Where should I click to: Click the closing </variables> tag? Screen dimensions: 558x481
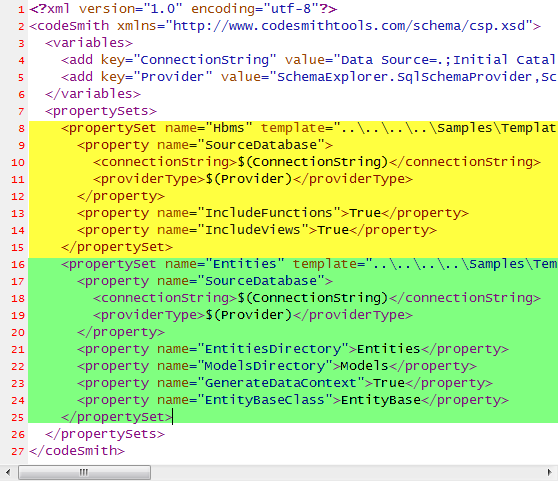tap(93, 94)
